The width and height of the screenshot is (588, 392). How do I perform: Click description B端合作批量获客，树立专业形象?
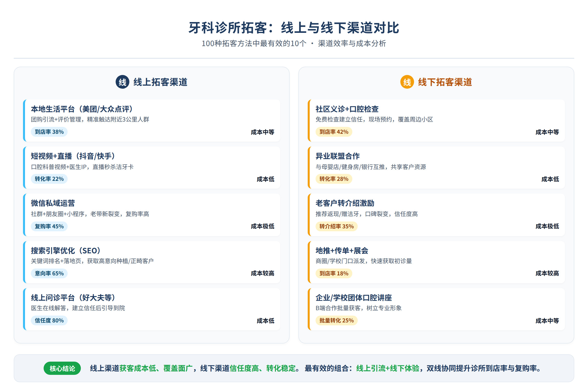click(x=358, y=308)
